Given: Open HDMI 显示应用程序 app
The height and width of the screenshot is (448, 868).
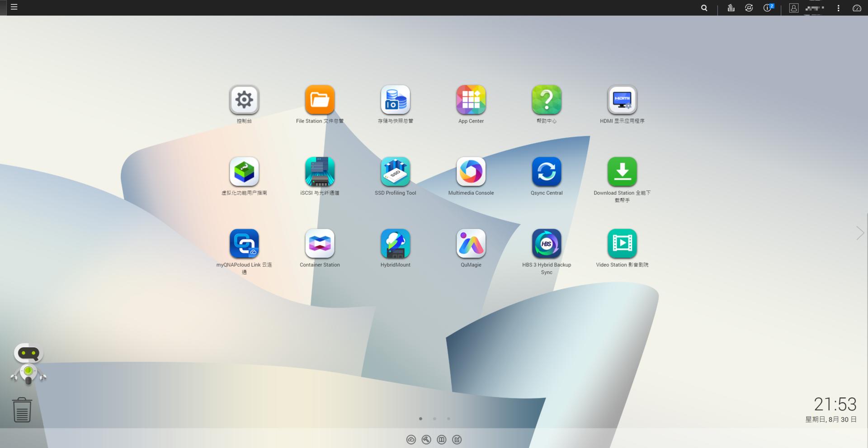Looking at the screenshot, I should (x=622, y=99).
